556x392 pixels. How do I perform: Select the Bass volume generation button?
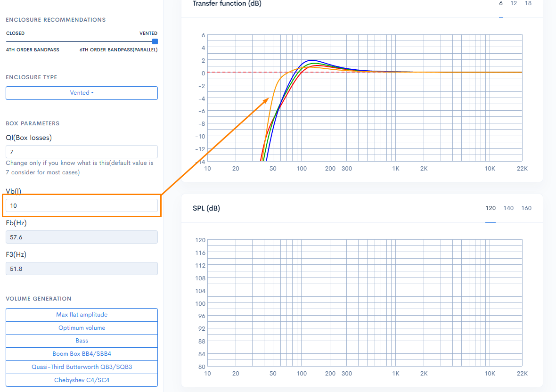pyautogui.click(x=82, y=341)
